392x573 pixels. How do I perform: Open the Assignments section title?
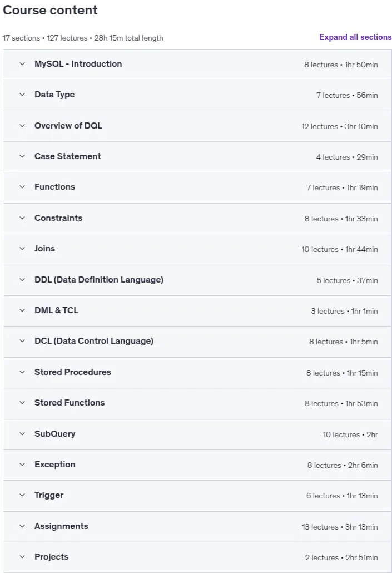tap(61, 526)
